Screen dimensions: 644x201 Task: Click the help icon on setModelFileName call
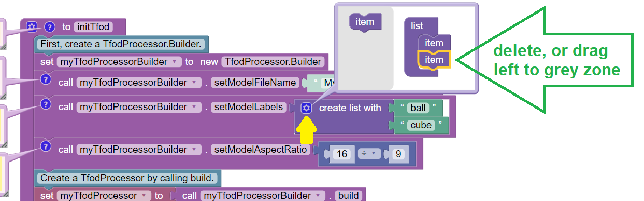pos(46,79)
